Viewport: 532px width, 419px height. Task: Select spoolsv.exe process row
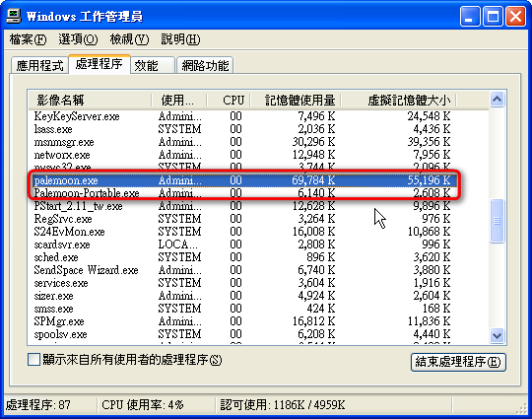pos(242,334)
